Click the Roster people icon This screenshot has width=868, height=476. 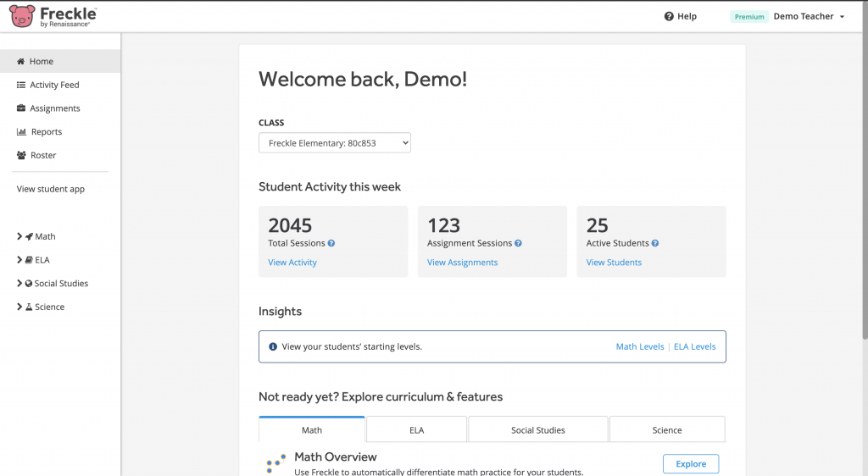click(x=21, y=155)
